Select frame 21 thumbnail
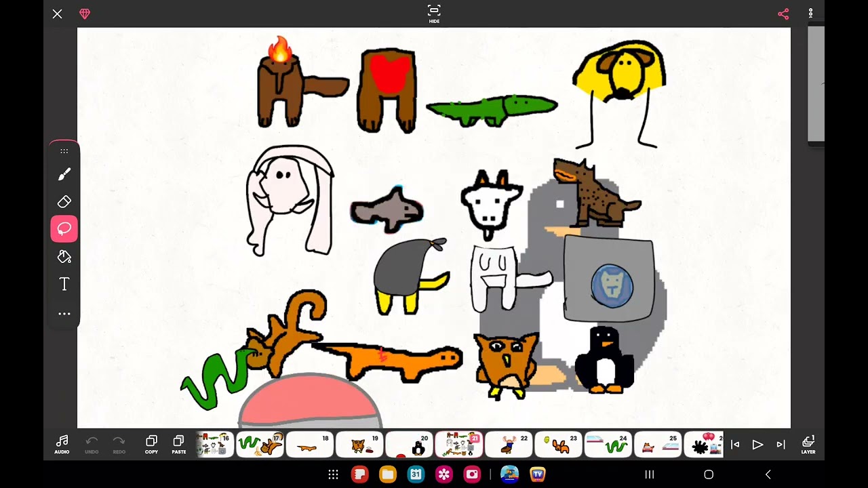 coord(458,445)
